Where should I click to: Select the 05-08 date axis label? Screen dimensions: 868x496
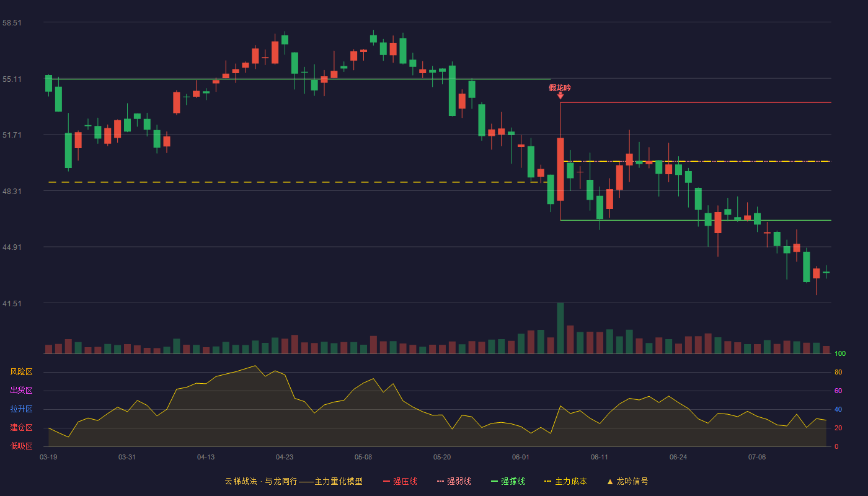pyautogui.click(x=363, y=457)
